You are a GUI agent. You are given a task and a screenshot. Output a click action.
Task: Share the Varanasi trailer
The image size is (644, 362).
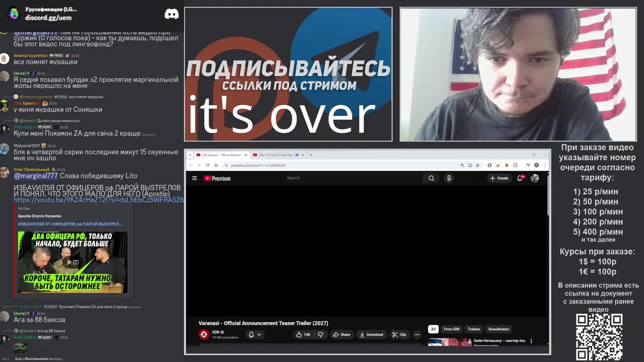coord(341,334)
